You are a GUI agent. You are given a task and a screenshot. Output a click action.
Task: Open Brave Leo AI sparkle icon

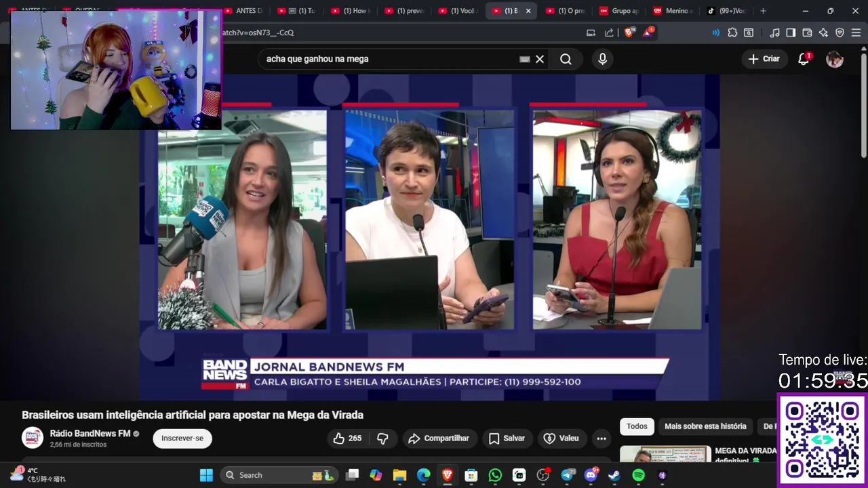823,33
